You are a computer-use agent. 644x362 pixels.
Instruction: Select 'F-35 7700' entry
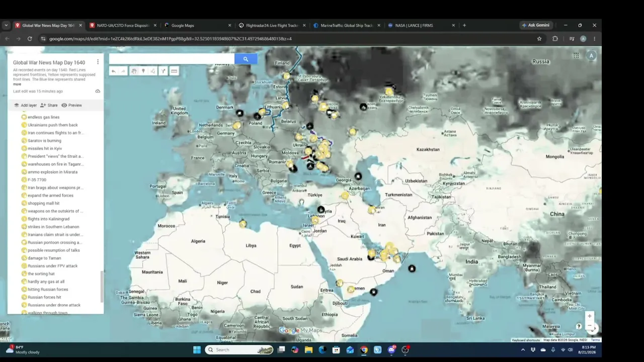(37, 180)
